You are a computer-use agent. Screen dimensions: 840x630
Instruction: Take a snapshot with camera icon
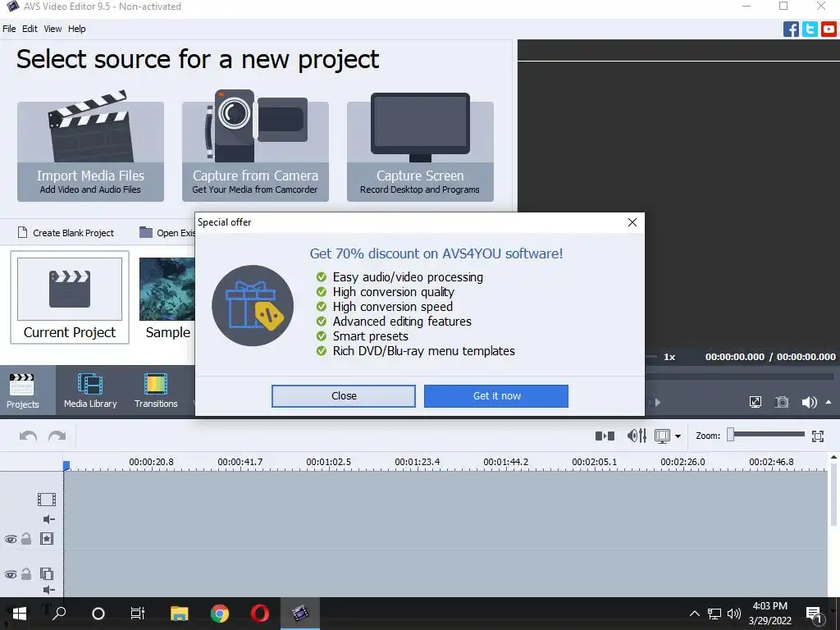782,402
